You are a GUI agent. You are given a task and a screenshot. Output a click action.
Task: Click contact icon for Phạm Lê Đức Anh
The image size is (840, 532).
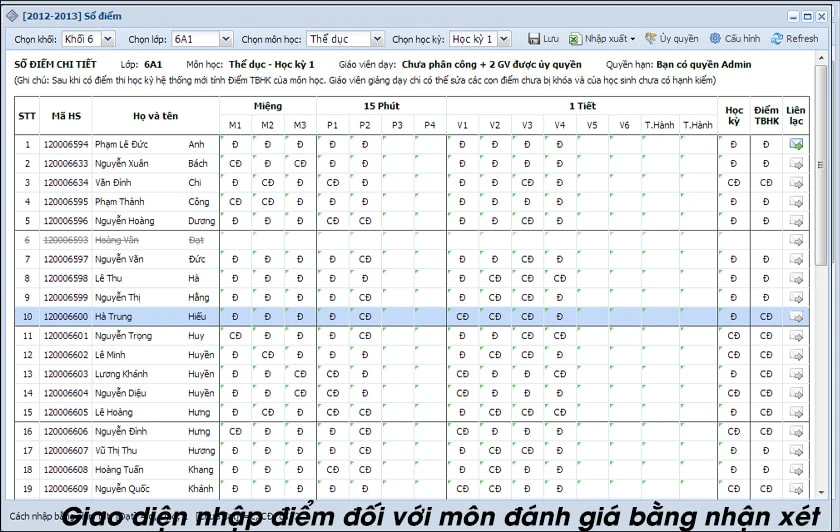click(796, 145)
